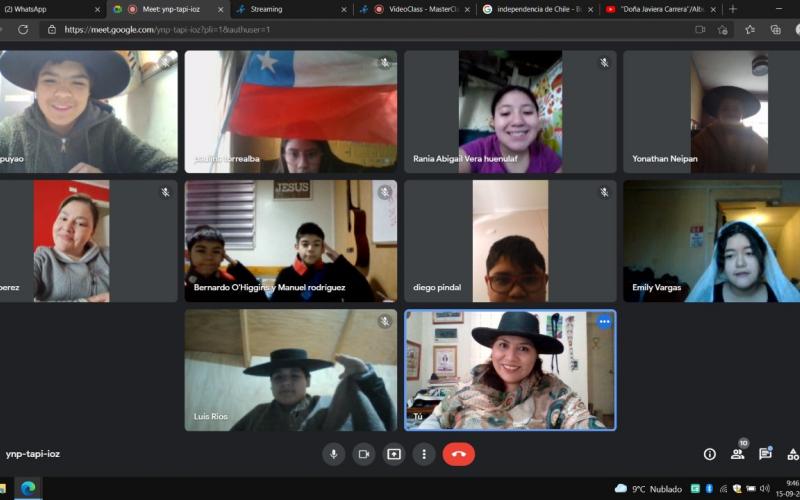This screenshot has width=800, height=500.
Task: Open the VideoClass - MasterClass tab
Action: (x=410, y=9)
